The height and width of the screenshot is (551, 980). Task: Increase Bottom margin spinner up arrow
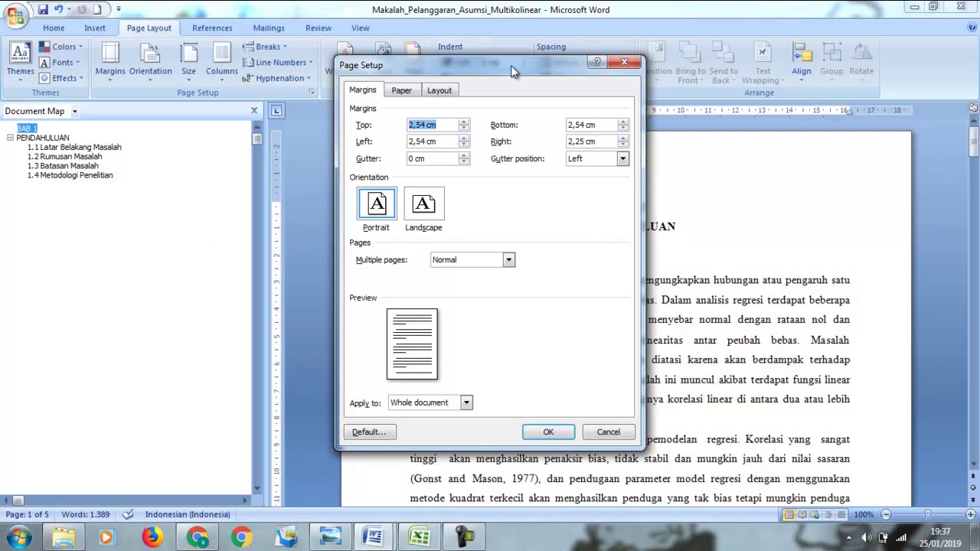click(x=623, y=122)
